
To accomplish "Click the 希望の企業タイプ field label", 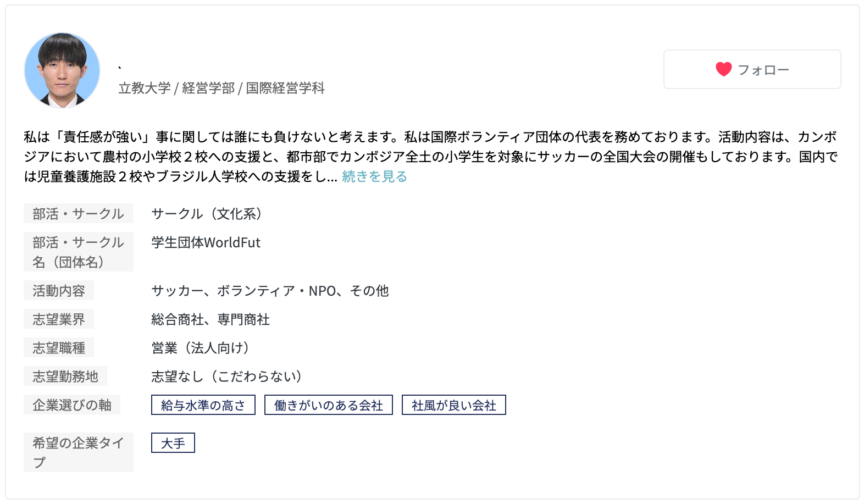I will 78,452.
